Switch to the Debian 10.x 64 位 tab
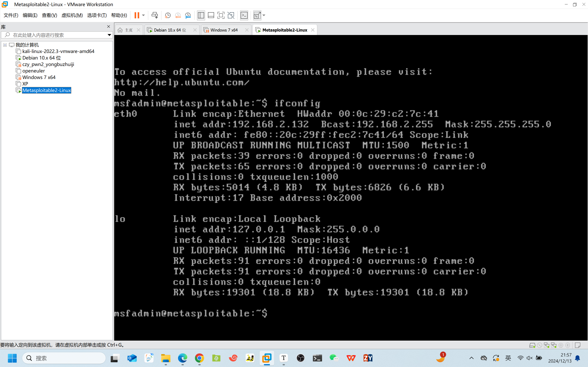 tap(170, 30)
